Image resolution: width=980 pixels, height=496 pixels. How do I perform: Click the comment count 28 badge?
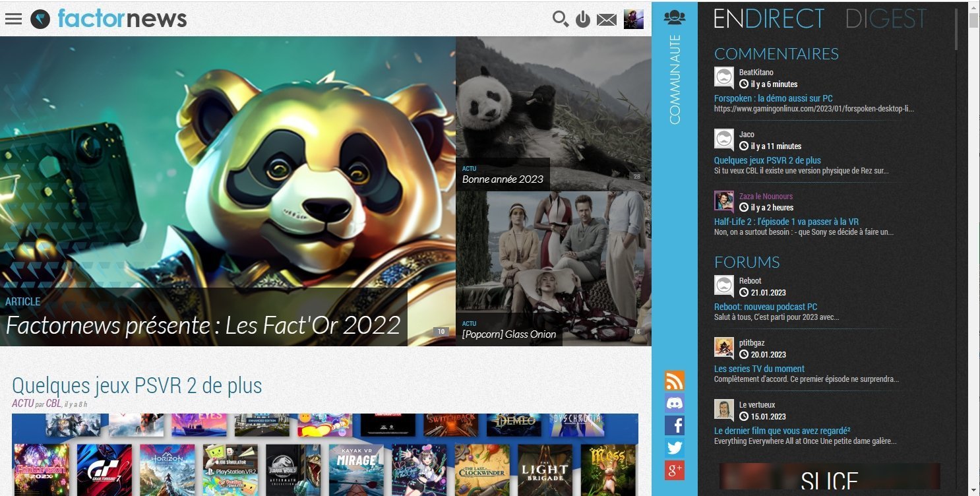point(637,176)
